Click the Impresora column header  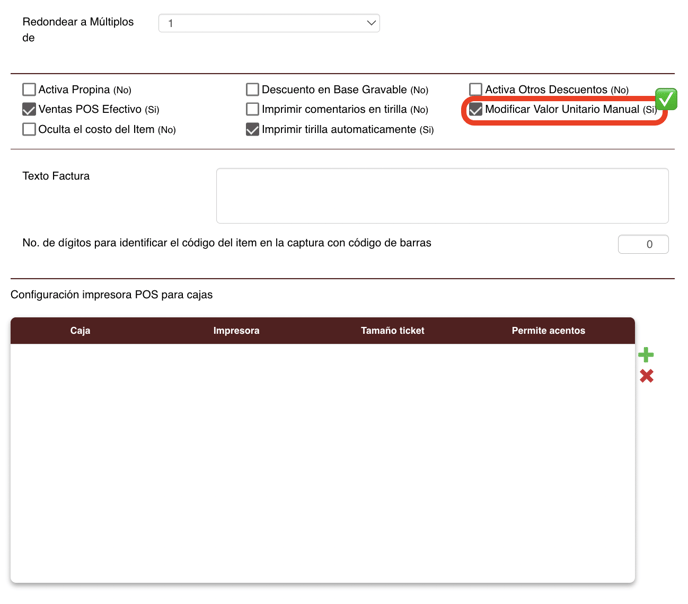point(236,331)
